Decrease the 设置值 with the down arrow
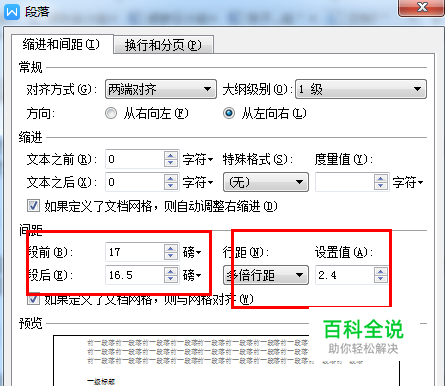This screenshot has height=386, width=445. [381, 279]
